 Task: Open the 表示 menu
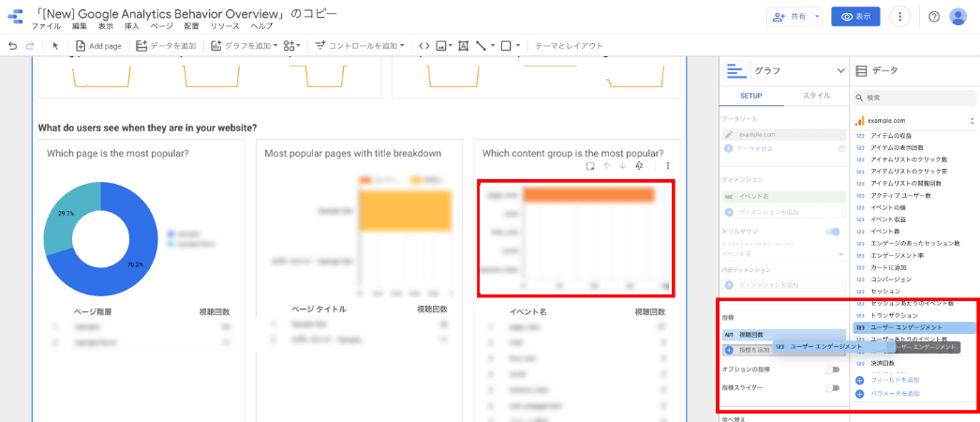[x=106, y=26]
